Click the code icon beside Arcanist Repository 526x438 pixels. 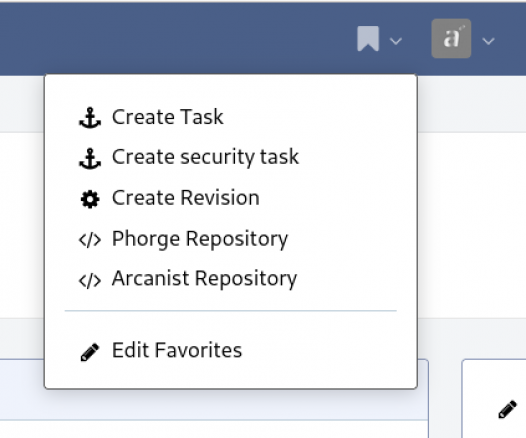coord(90,280)
